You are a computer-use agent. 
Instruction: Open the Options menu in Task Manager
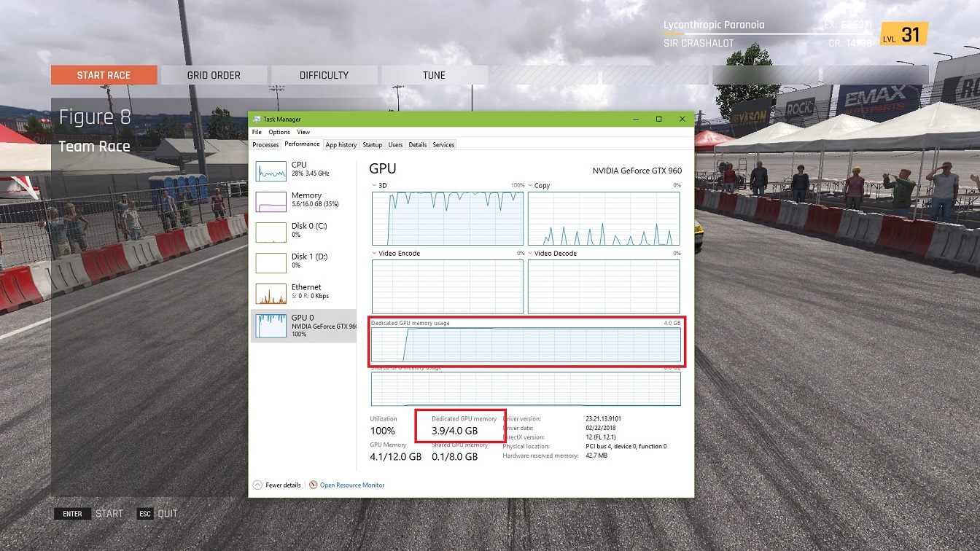[279, 132]
